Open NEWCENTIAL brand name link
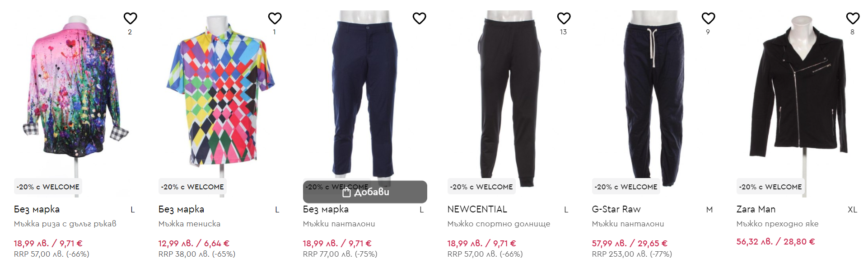This screenshot has height=268, width=868. pyautogui.click(x=477, y=209)
